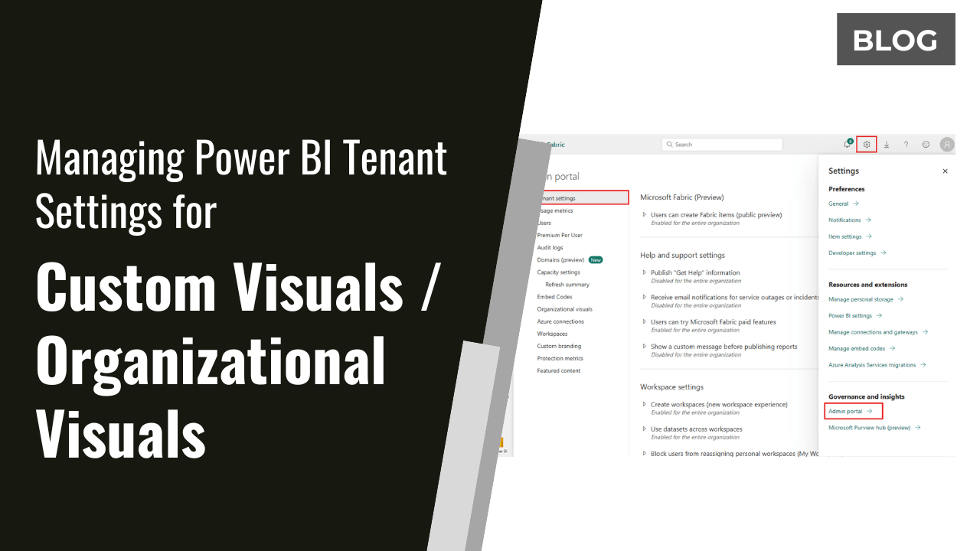
Task: Select Featured content menu item
Action: (558, 370)
